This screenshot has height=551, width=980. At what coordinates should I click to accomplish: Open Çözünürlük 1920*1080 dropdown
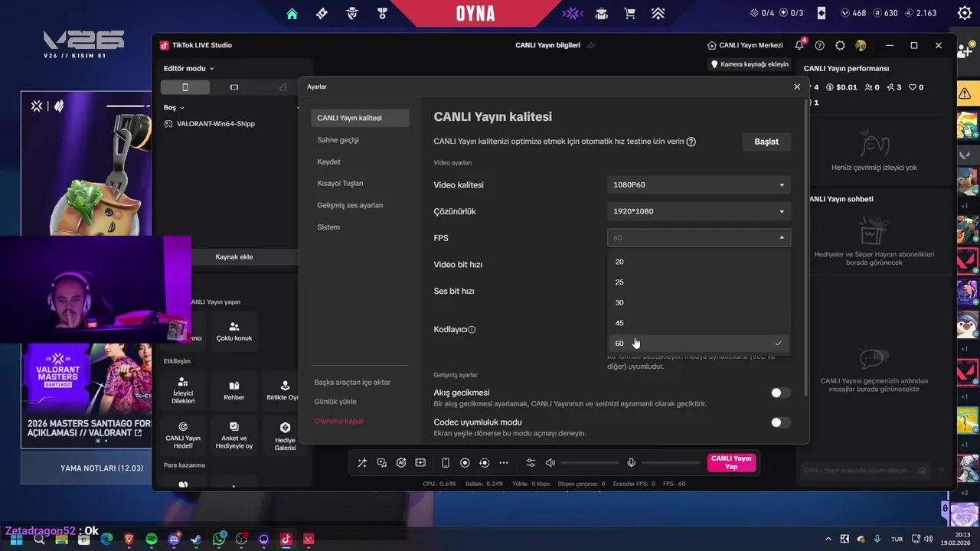699,211
